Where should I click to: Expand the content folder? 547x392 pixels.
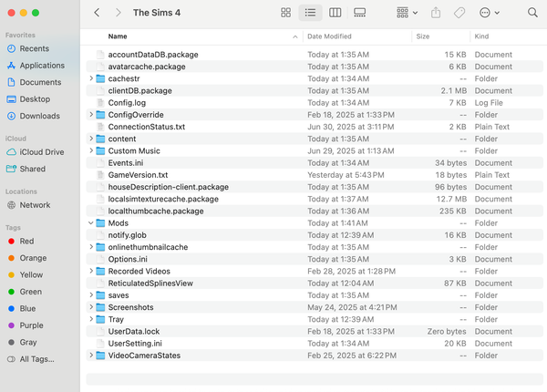(x=91, y=139)
